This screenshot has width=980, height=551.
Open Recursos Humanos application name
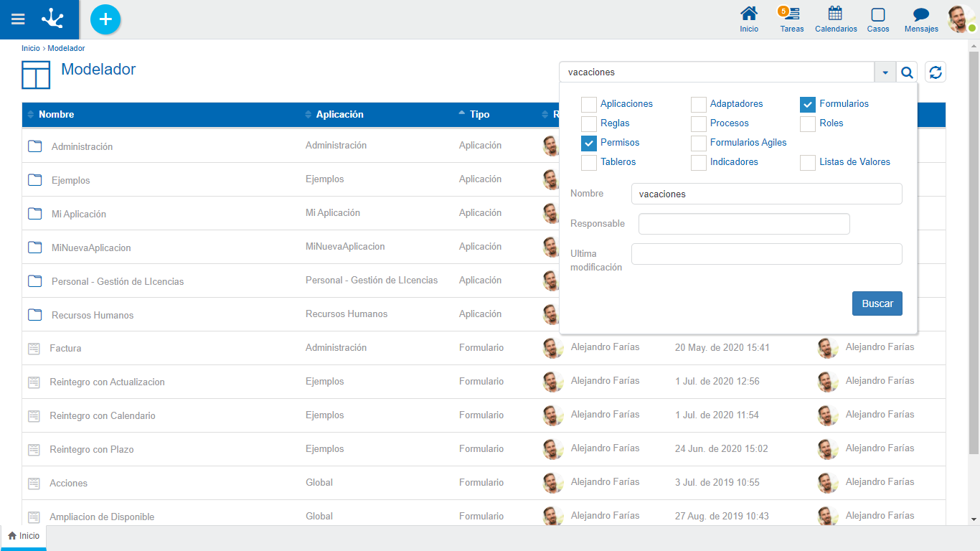coord(93,315)
